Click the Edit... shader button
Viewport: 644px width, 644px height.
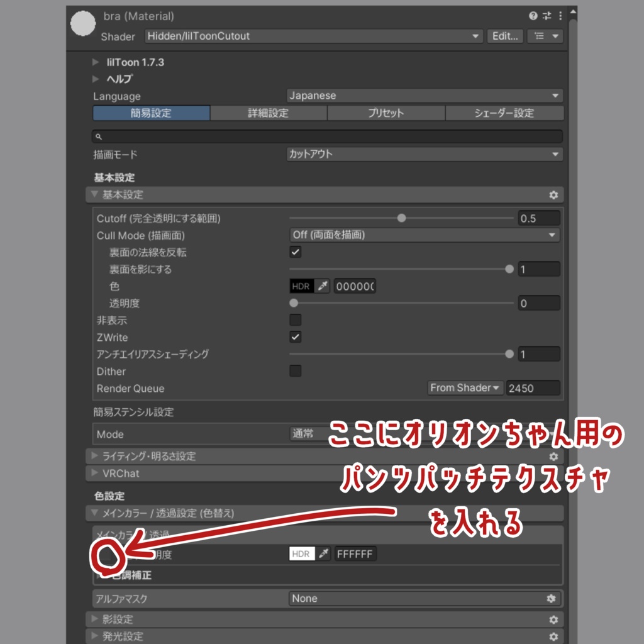pyautogui.click(x=505, y=36)
